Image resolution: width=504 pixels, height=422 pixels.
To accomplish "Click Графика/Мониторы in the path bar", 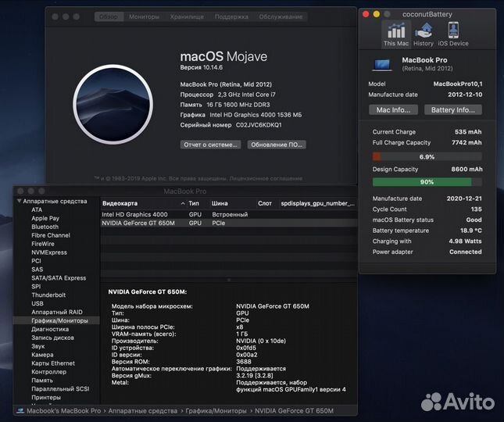I will pyautogui.click(x=216, y=411).
